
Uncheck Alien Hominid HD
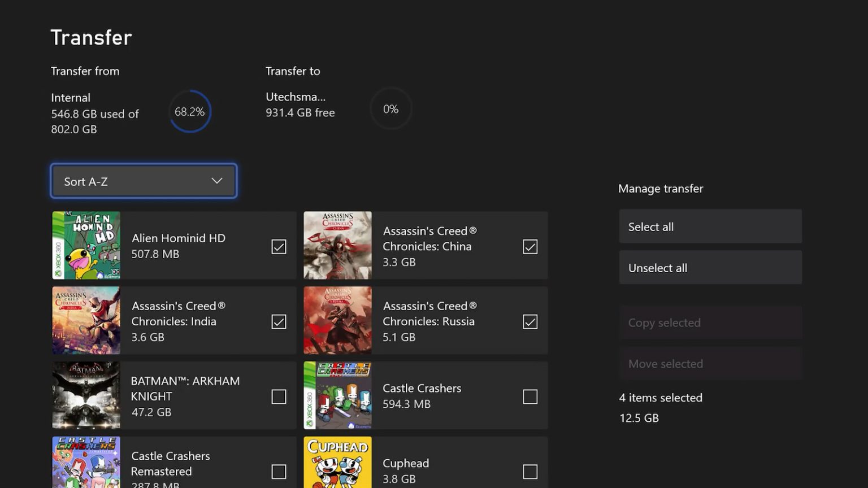click(279, 246)
